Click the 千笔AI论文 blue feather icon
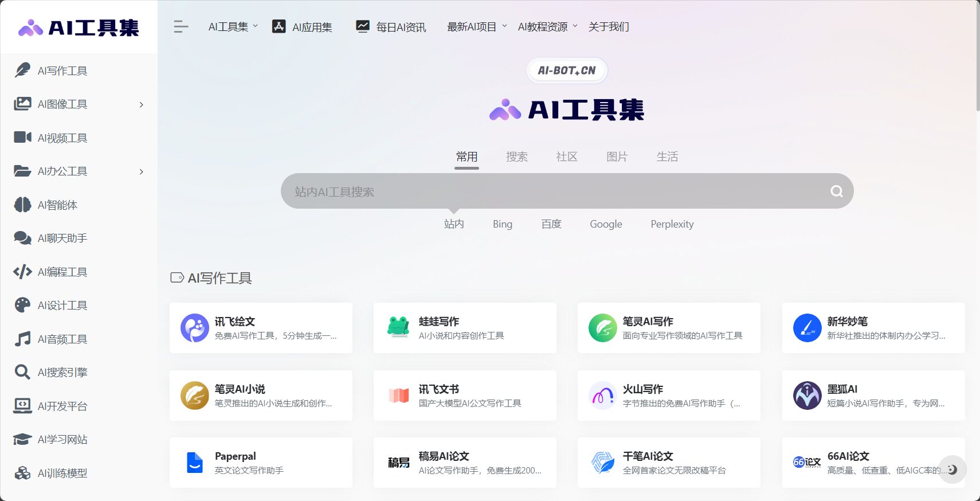Viewport: 980px width, 501px height. click(x=603, y=463)
